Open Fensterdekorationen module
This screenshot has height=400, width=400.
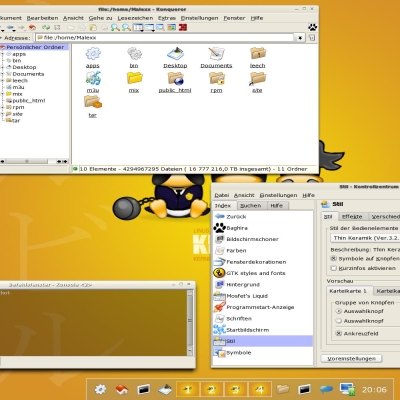coord(263,262)
